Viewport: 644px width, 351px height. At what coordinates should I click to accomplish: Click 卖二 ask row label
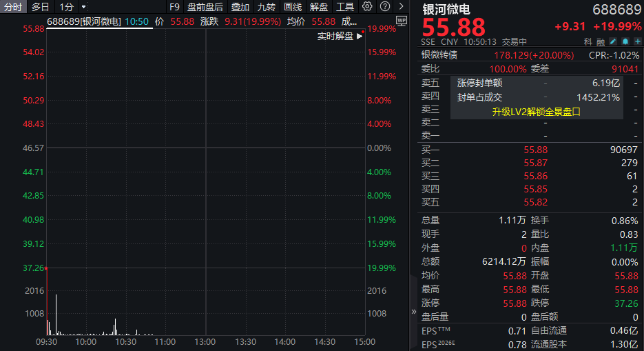click(430, 122)
